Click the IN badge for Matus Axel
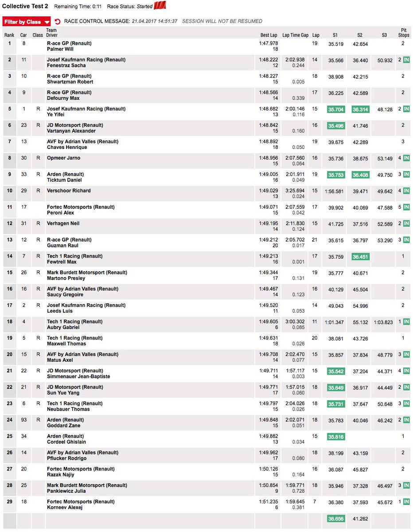This screenshot has height=532, width=413. [x=406, y=355]
